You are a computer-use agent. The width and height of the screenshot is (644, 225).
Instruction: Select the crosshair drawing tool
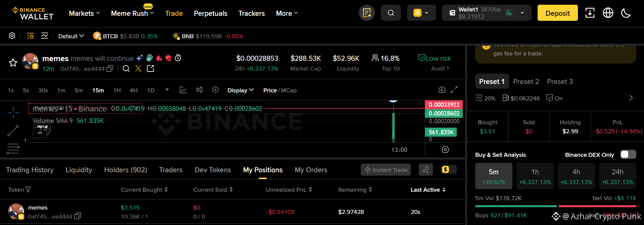13,113
